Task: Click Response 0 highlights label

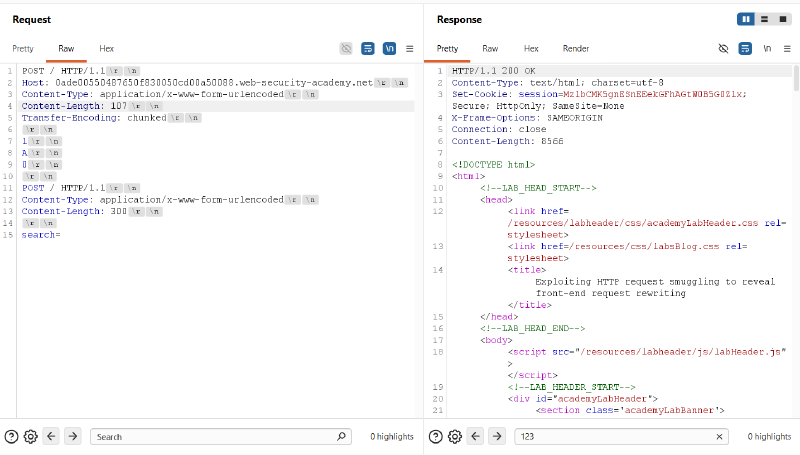Action: (x=769, y=437)
